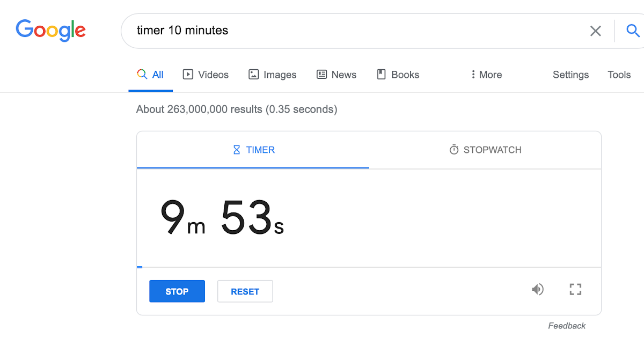Clear the search box with the X icon
The image size is (644, 338).
[596, 31]
